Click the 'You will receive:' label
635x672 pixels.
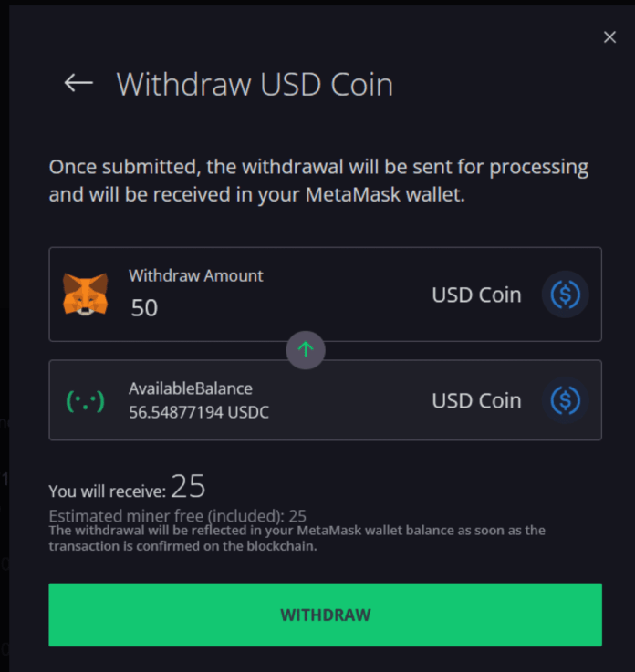[x=107, y=489]
